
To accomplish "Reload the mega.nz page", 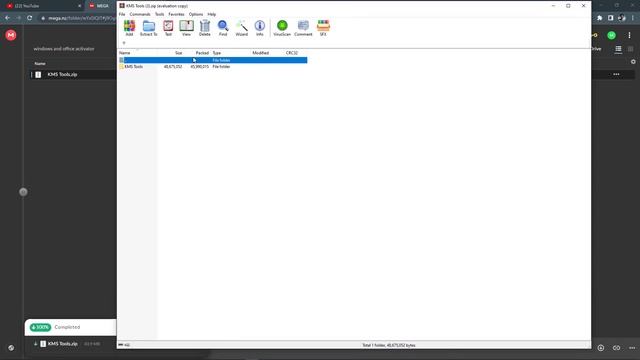I will pos(29,18).
